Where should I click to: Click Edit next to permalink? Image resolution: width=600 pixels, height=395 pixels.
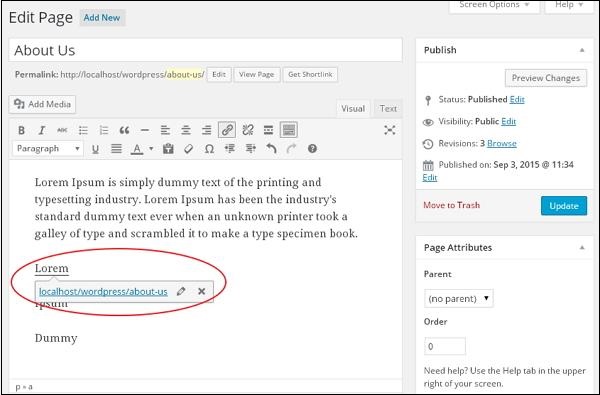coord(219,75)
